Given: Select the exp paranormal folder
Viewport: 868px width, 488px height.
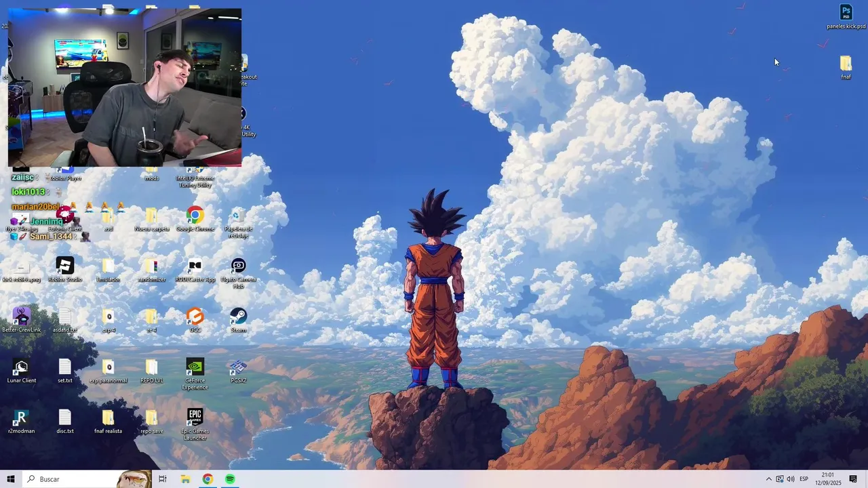Looking at the screenshot, I should tap(108, 371).
